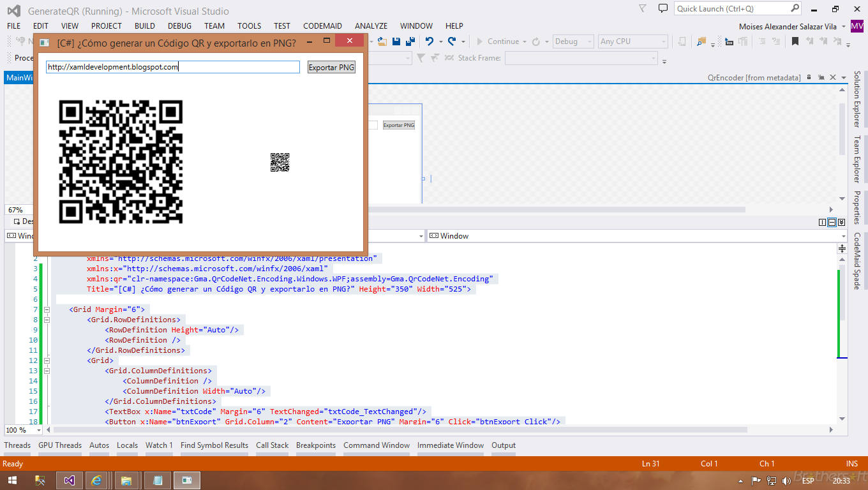Image resolution: width=868 pixels, height=490 pixels.
Task: Open the CODEMAID menu
Action: 322,26
